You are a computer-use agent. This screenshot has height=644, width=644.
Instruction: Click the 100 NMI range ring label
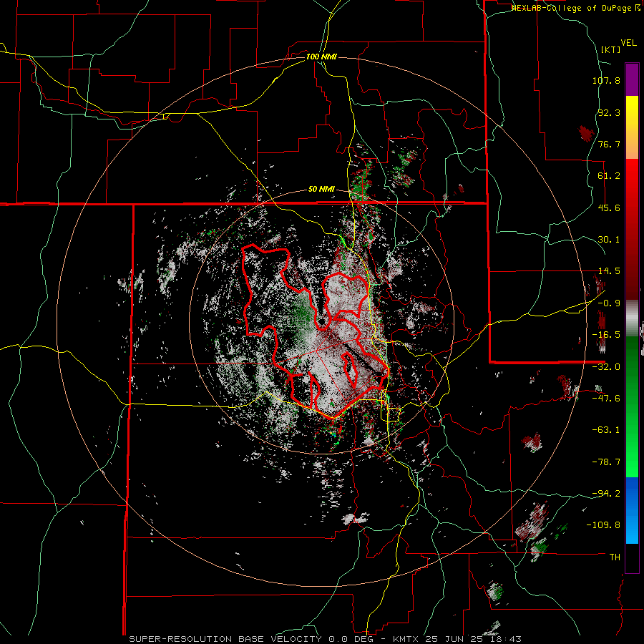321,57
